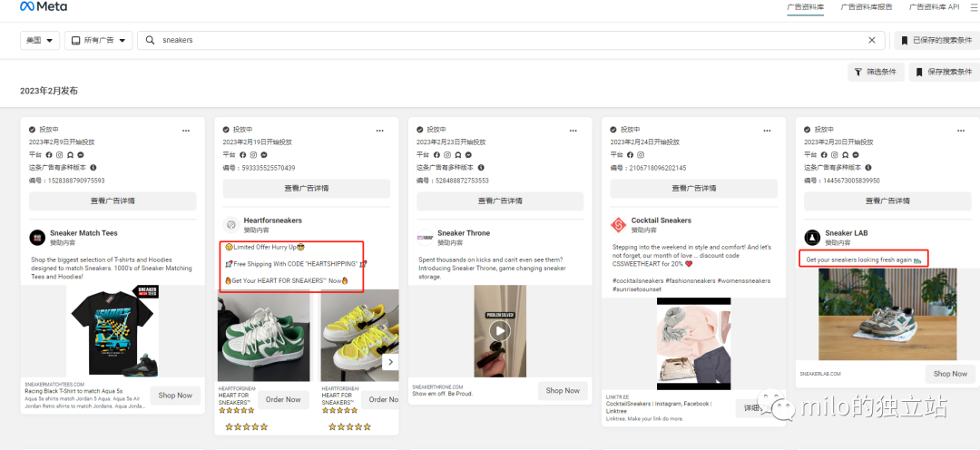
Task: Open the hamburger menu at top right
Action: [x=975, y=7]
